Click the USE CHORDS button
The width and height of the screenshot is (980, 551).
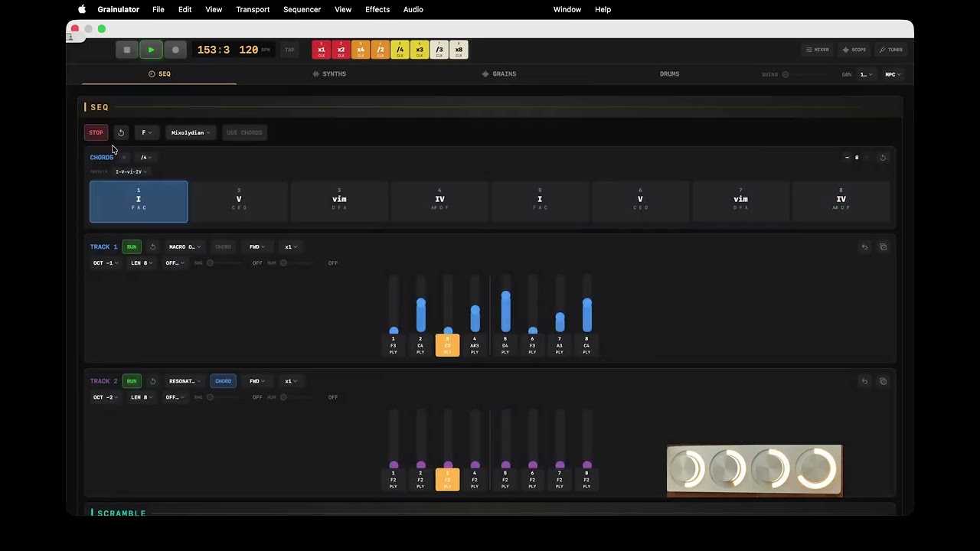[x=244, y=132]
